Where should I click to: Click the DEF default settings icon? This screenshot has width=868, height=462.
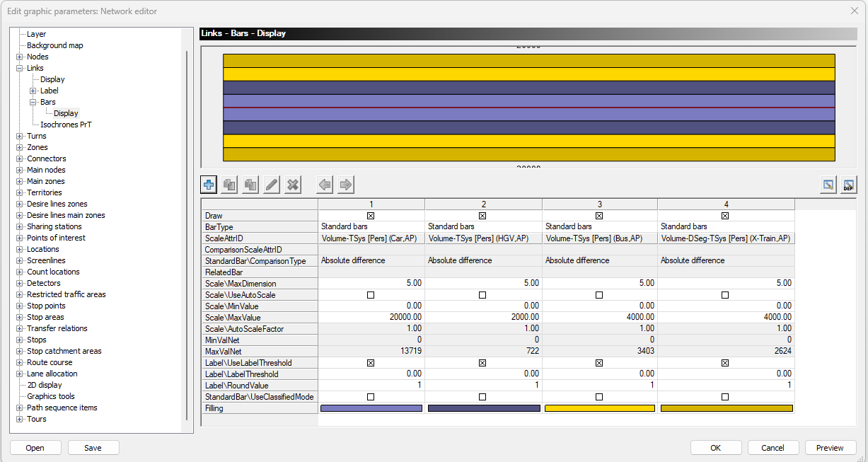(849, 185)
